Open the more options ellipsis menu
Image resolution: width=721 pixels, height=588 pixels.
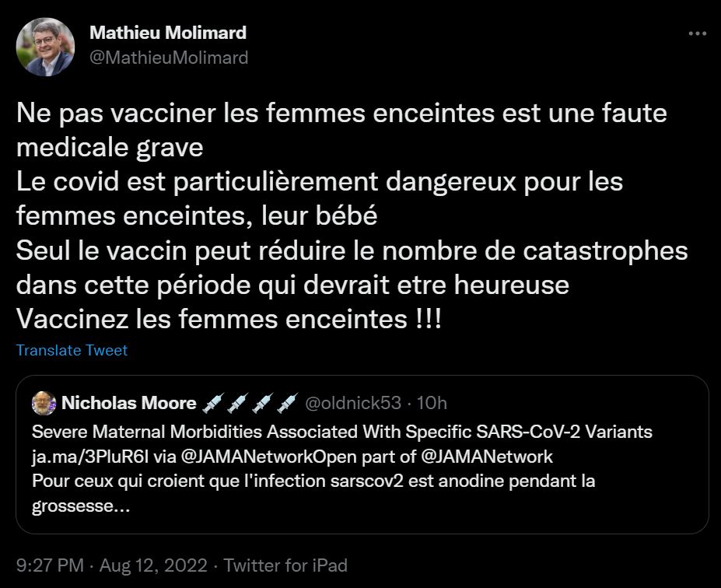698,34
